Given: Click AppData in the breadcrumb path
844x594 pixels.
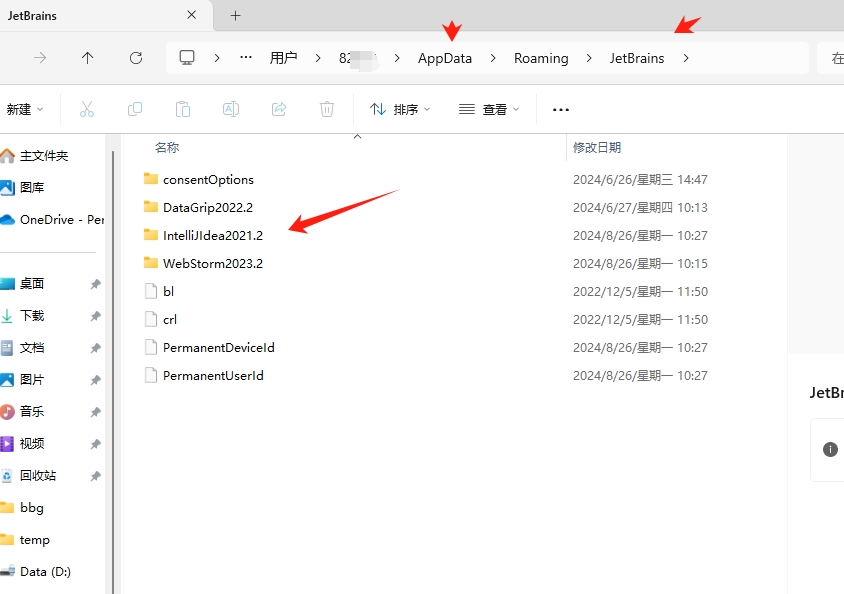Looking at the screenshot, I should coord(445,58).
